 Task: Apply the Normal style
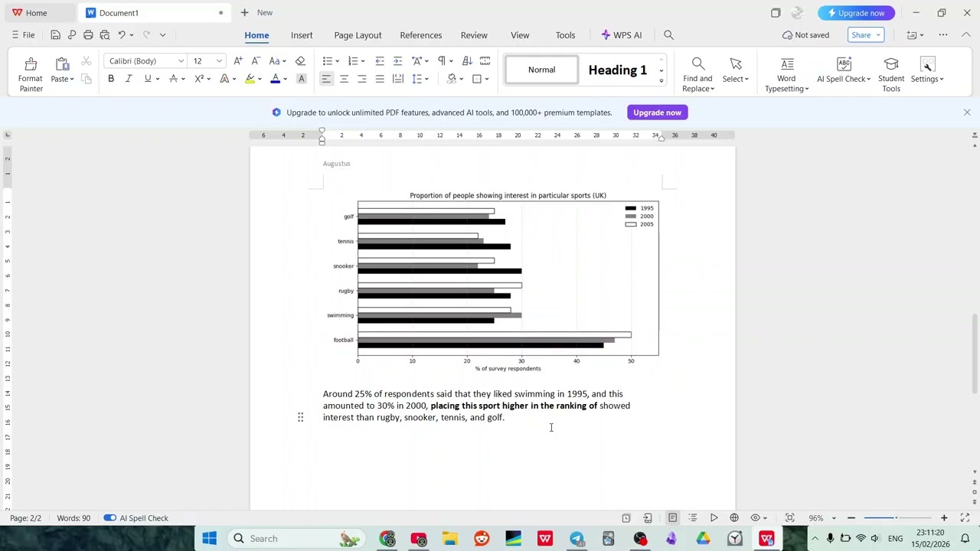[541, 70]
